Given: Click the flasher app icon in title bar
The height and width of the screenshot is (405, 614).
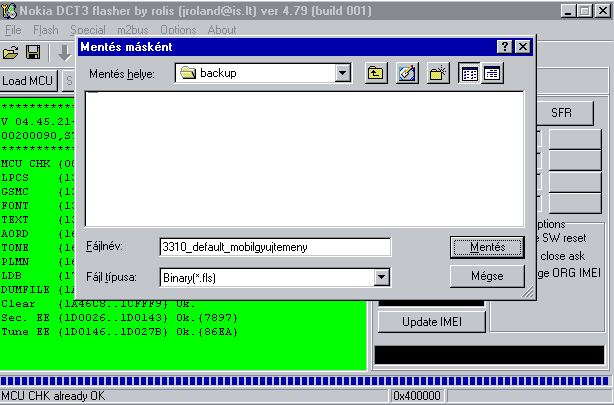Looking at the screenshot, I should 9,11.
